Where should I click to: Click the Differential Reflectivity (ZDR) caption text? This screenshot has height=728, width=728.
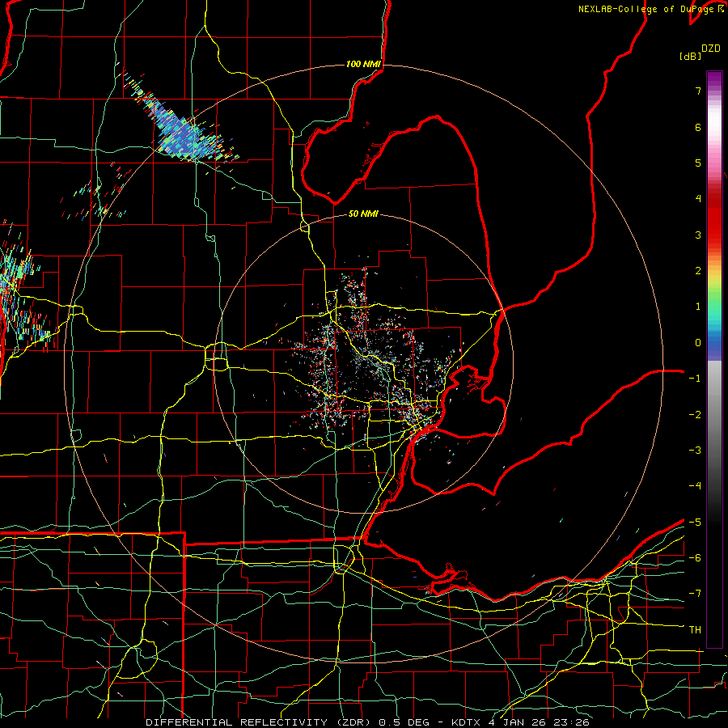coord(258,722)
